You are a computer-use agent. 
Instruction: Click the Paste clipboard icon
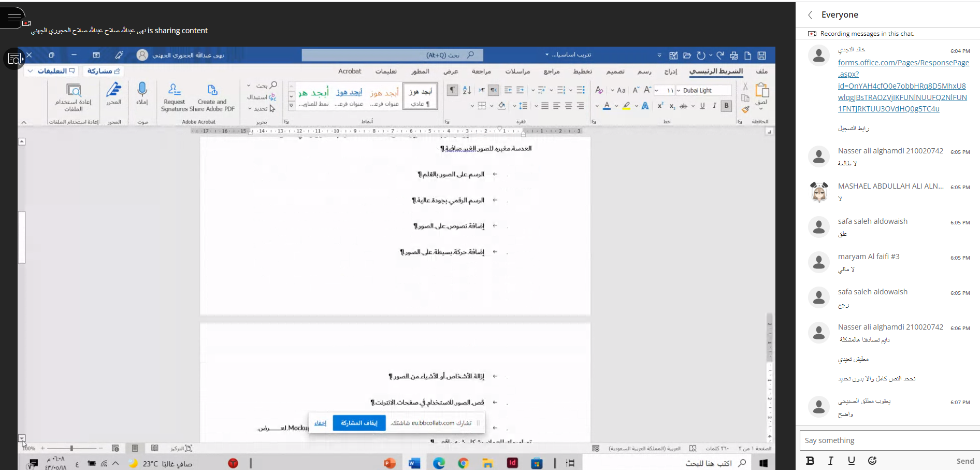pos(762,90)
